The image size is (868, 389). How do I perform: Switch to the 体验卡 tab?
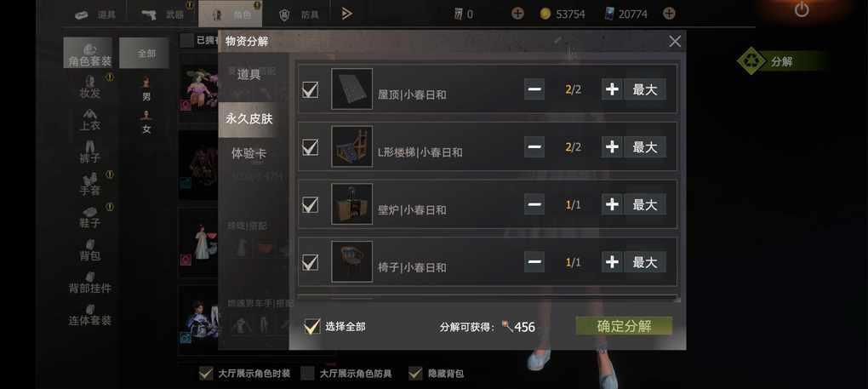coord(248,153)
